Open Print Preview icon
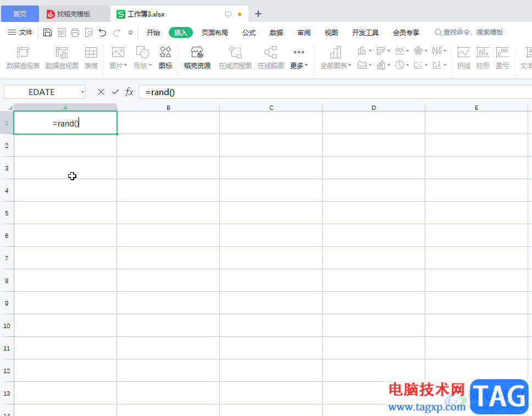532x416 pixels. 89,32
